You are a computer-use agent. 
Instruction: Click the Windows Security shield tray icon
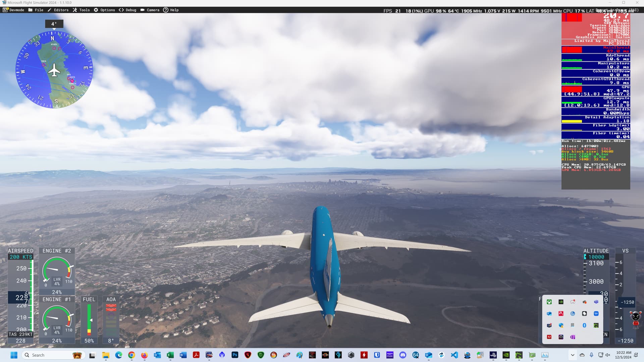[561, 325]
